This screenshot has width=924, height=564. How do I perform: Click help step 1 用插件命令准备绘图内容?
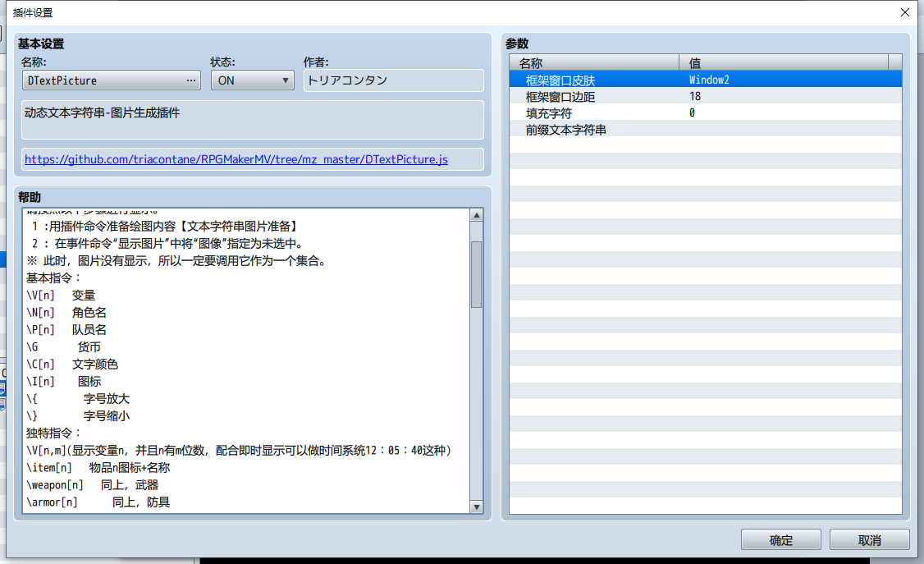(166, 227)
